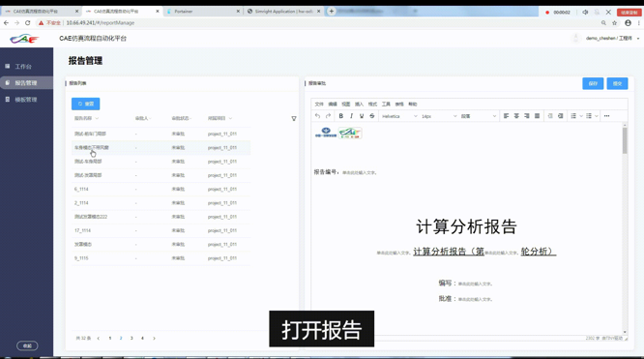This screenshot has height=359, width=644.
Task: Open the 格式 menu in the editor
Action: point(372,105)
